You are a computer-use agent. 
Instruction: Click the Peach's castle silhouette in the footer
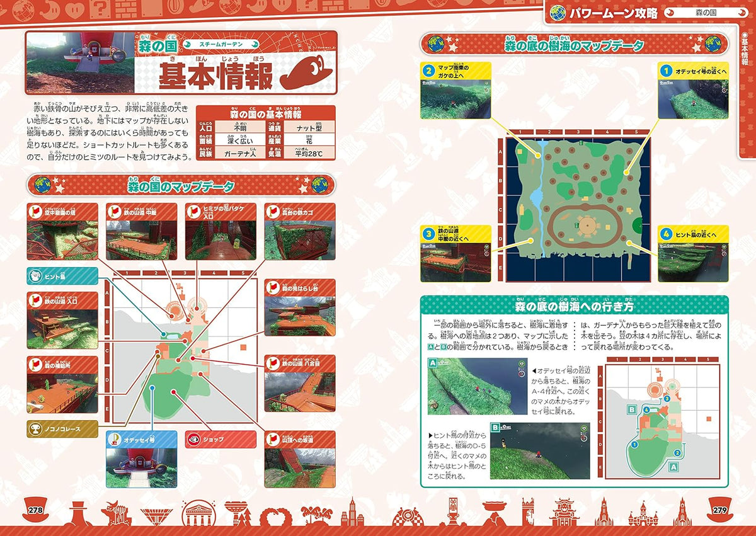tap(644, 513)
